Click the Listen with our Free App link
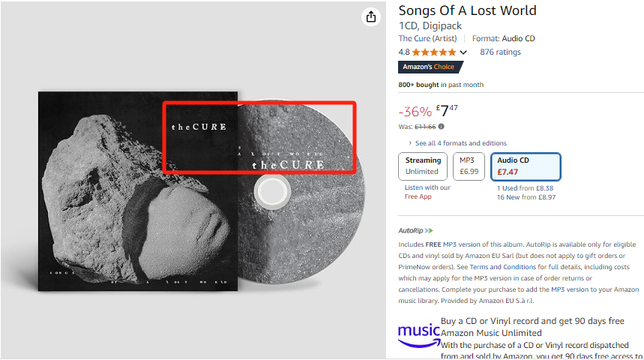Image resolution: width=644 pixels, height=360 pixels. [427, 192]
